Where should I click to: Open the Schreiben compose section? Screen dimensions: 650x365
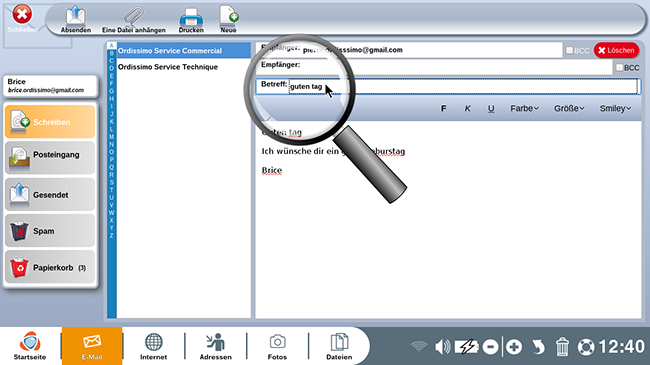pos(50,122)
